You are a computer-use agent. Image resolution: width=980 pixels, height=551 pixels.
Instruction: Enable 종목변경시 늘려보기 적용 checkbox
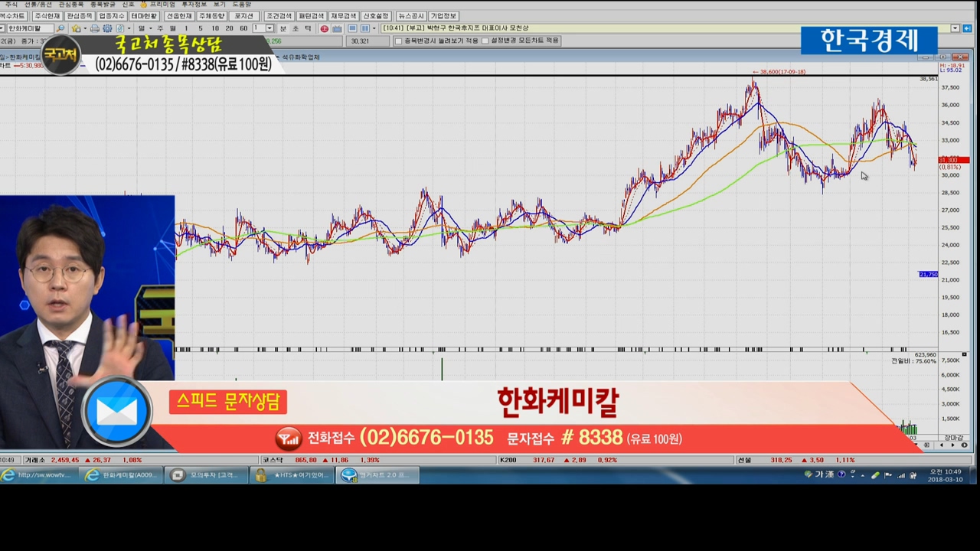(x=398, y=41)
